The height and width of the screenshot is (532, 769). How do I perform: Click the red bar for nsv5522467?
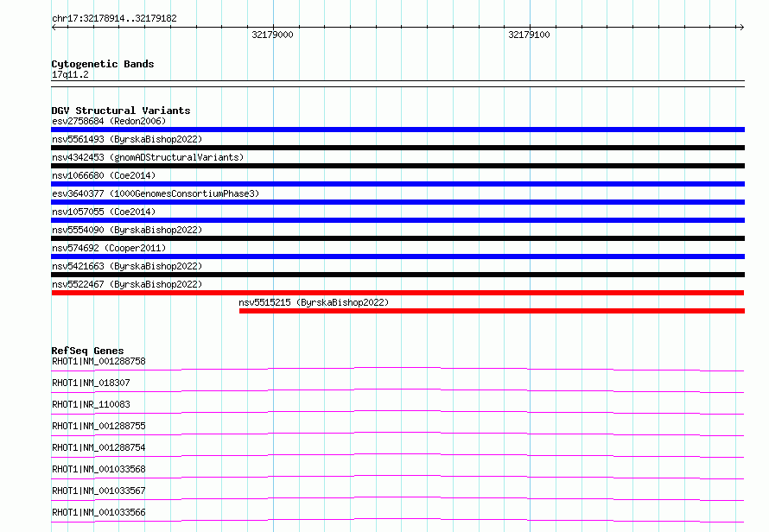pyautogui.click(x=397, y=293)
